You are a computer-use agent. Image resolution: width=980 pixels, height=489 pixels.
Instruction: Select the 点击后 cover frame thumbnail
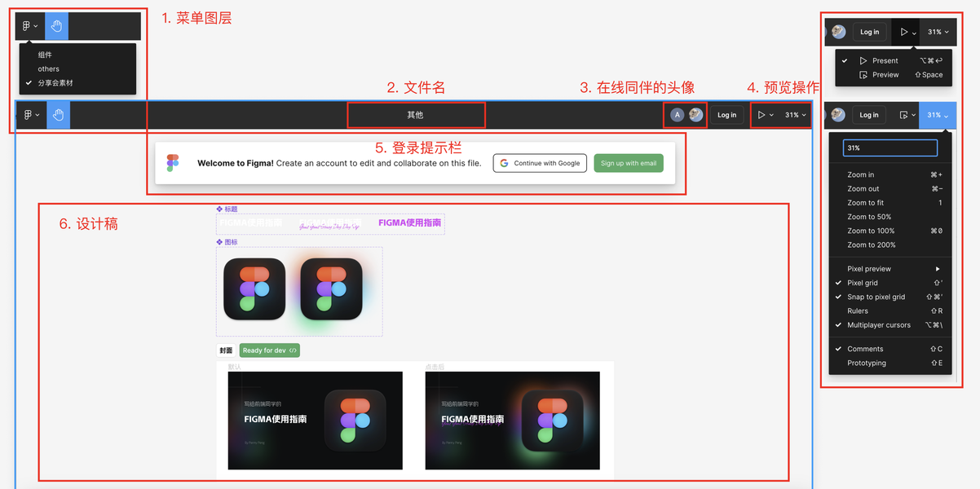pos(512,421)
